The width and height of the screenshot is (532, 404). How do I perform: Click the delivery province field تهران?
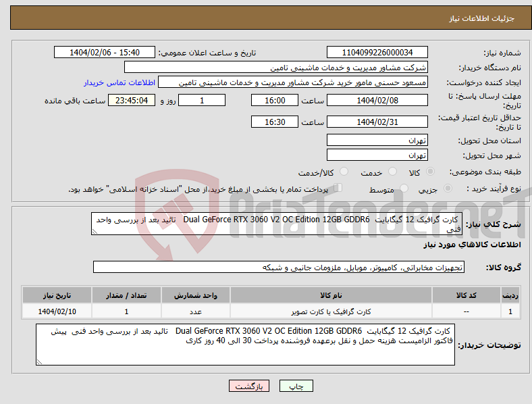click(377, 140)
